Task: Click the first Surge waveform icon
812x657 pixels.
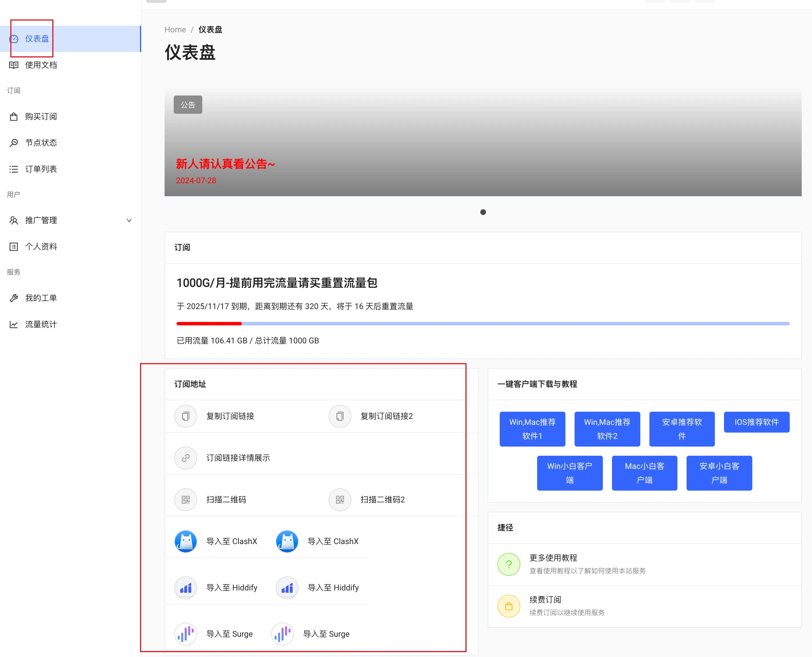Action: pos(186,634)
